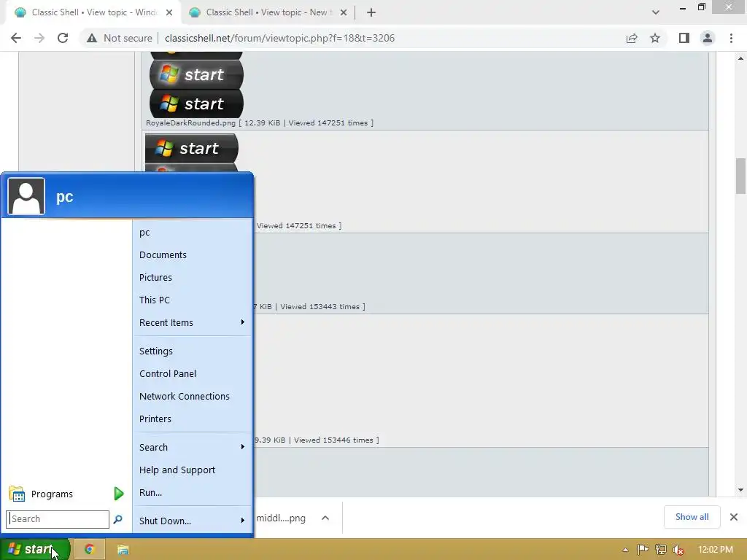This screenshot has height=560, width=747.
Task: Open Control Panel from the start menu
Action: (192, 373)
